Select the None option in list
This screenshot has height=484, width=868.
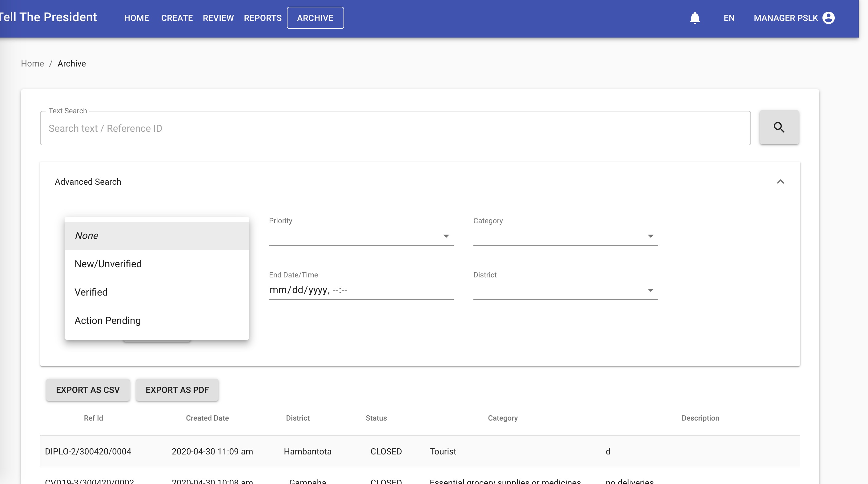pos(157,236)
